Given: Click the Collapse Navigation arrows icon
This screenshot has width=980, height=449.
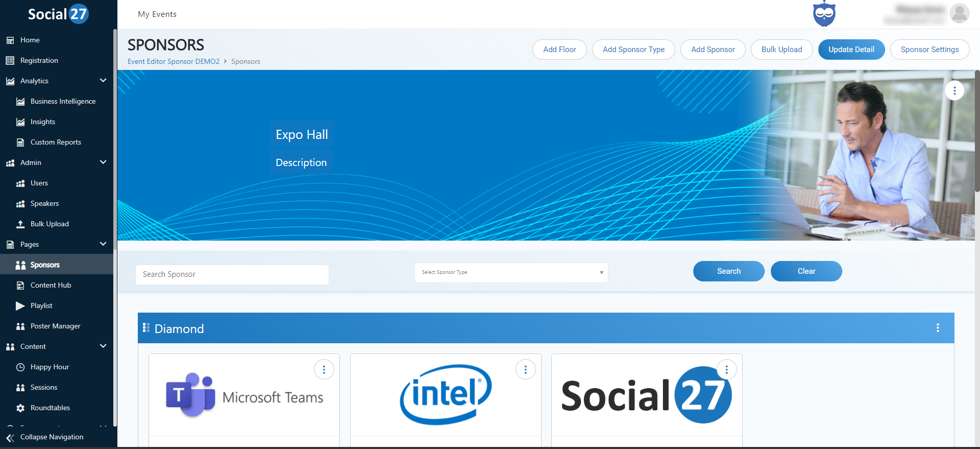Looking at the screenshot, I should (x=10, y=438).
